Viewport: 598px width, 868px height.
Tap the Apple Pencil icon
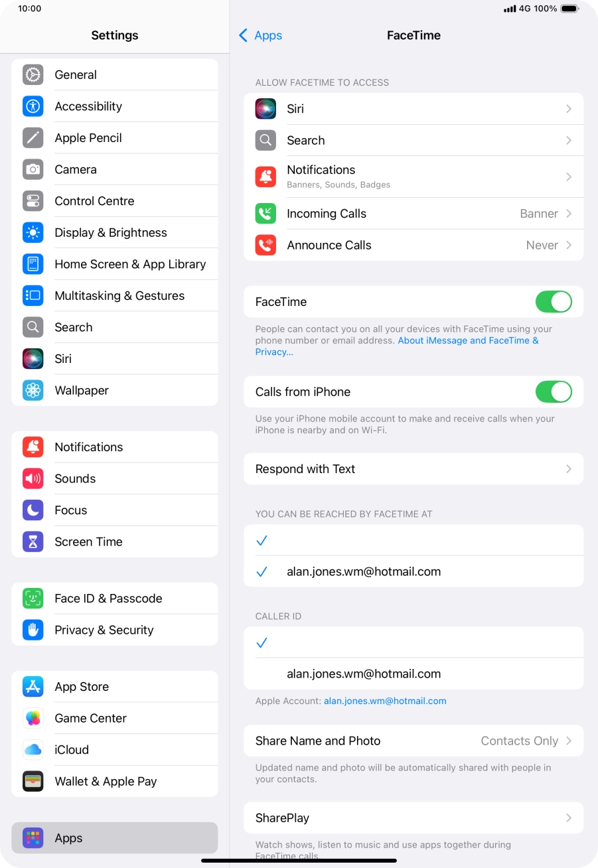33,138
